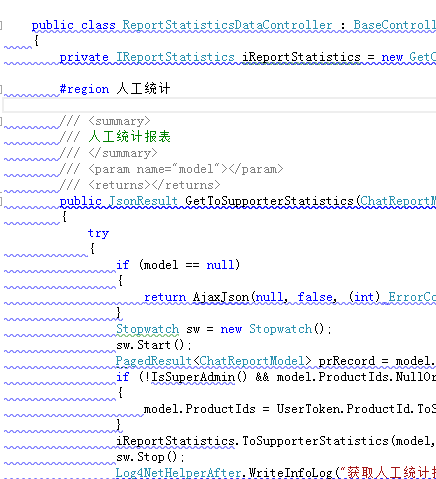Click the Log4NetHelperAfter class reference

coord(178,473)
